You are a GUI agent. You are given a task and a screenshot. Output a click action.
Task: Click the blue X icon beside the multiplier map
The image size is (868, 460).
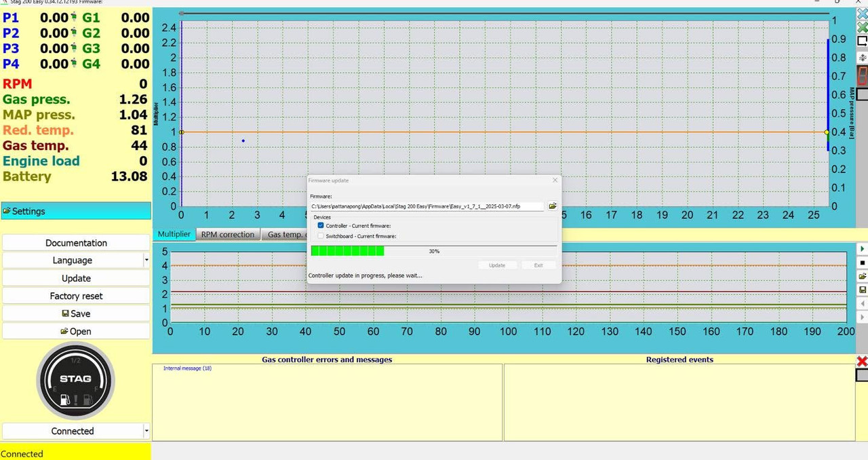863,14
